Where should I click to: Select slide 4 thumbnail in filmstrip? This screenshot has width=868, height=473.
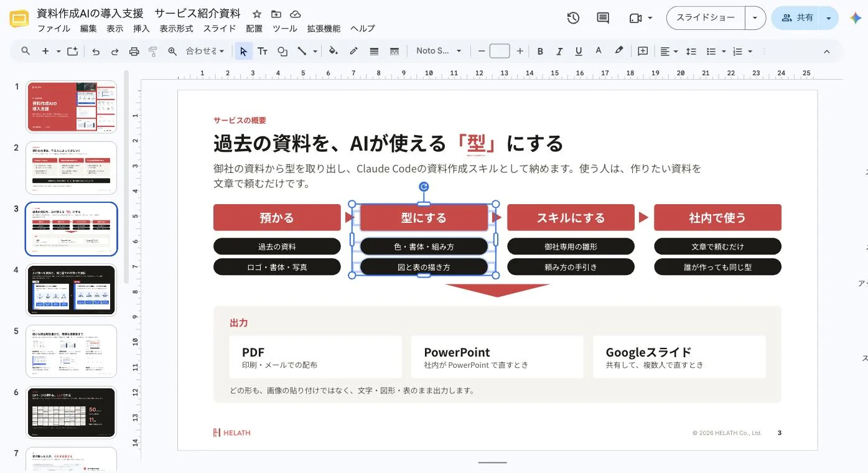coord(71,290)
